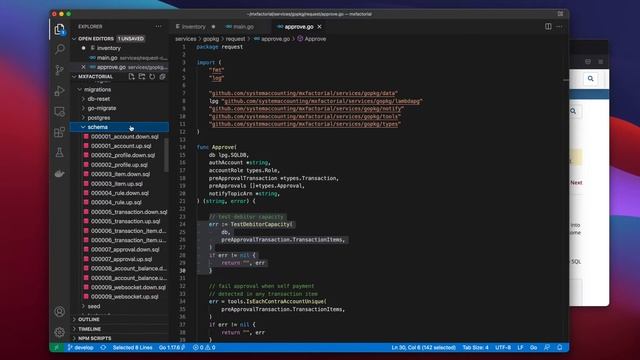
Task: Open the Manage gear icon
Action: [60, 332]
